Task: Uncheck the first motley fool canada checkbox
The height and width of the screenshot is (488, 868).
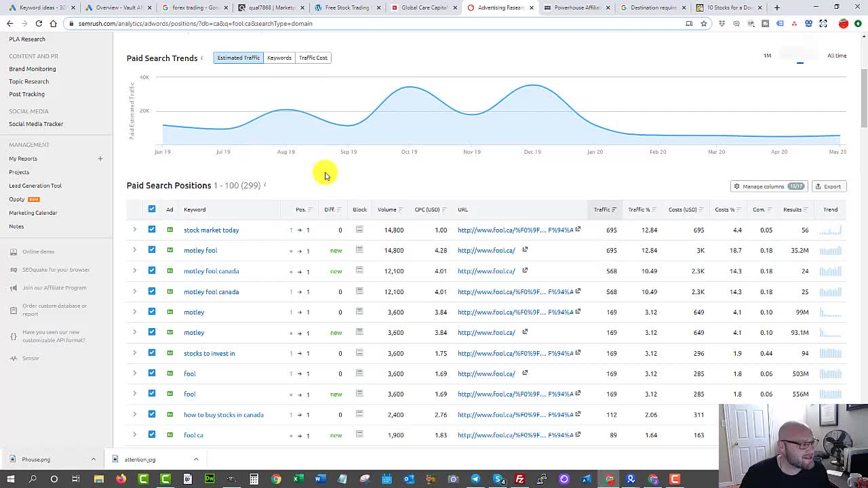Action: pyautogui.click(x=152, y=270)
